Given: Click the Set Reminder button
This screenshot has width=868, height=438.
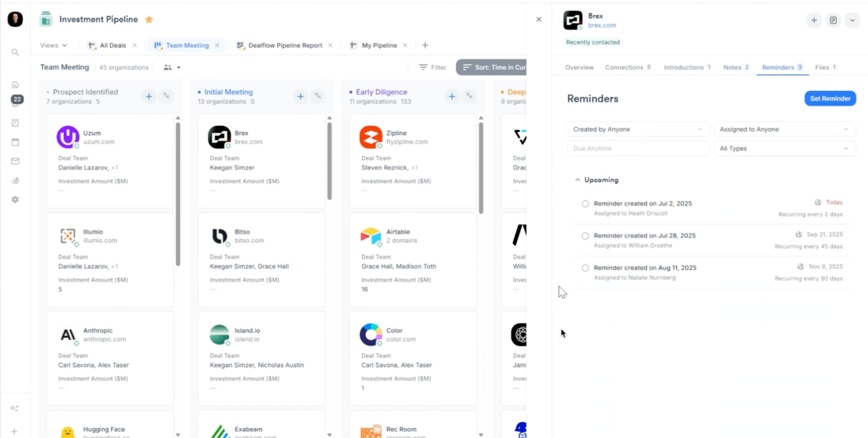Looking at the screenshot, I should click(x=830, y=99).
